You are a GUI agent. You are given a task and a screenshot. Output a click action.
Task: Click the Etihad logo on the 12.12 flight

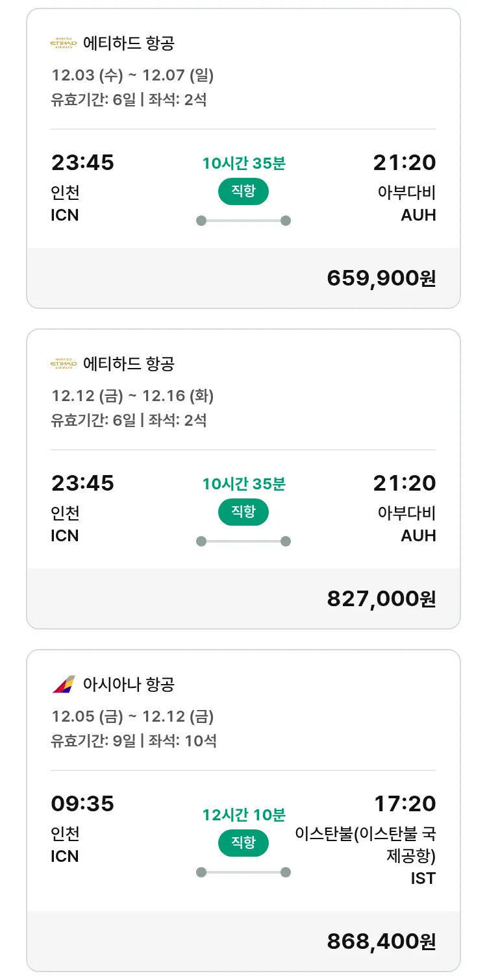point(64,364)
